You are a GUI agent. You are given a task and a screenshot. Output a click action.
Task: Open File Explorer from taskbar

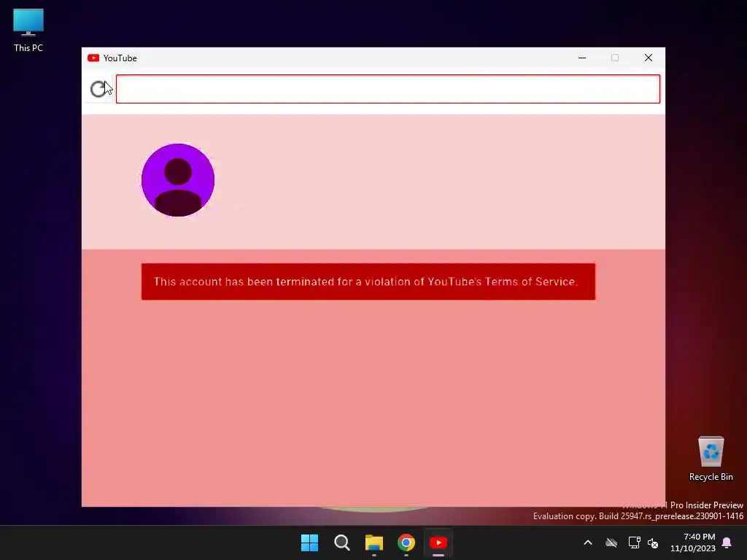[x=374, y=542]
